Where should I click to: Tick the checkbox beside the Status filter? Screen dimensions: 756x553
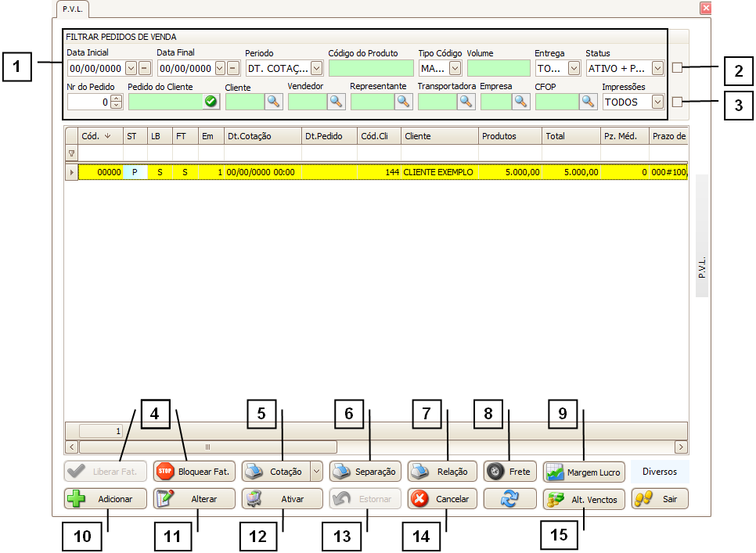point(676,68)
